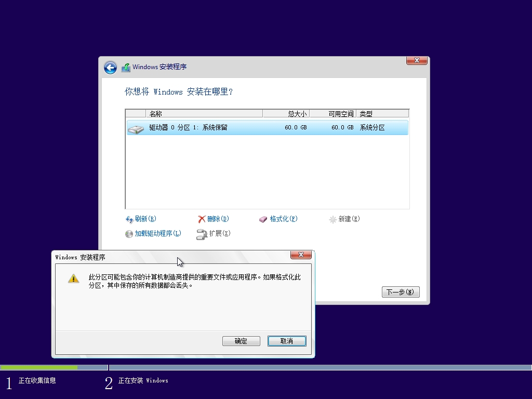
Task: Click the load driver disc icon
Action: 129,234
